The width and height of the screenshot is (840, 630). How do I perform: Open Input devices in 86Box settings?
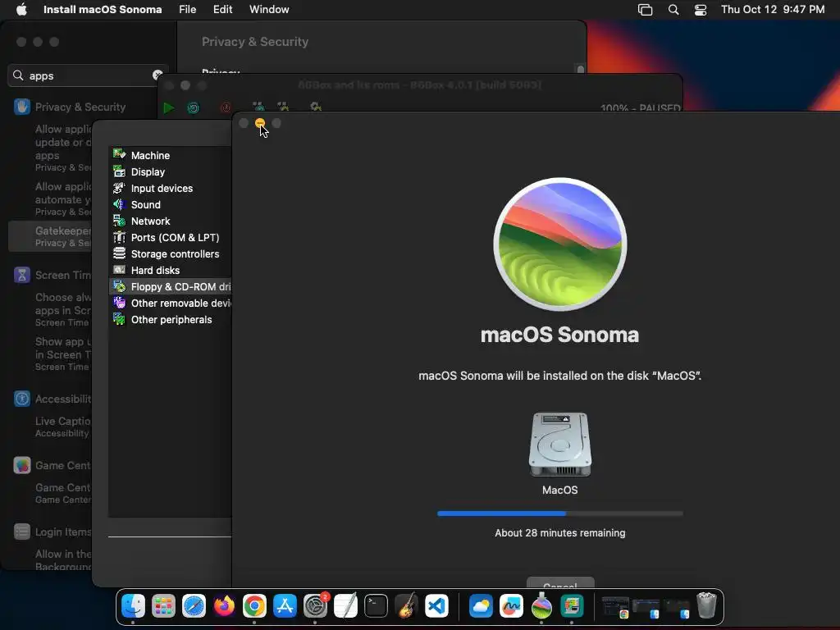(x=171, y=188)
